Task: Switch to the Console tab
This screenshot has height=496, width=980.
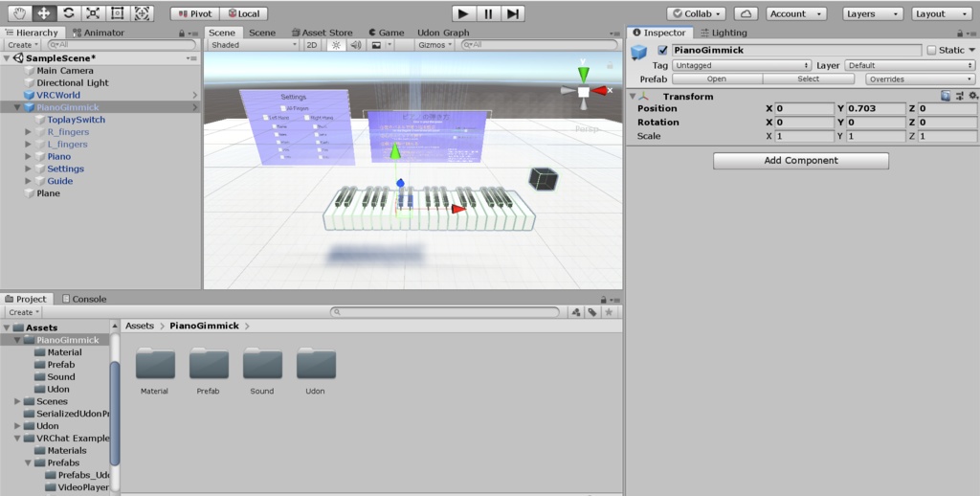Action: pyautogui.click(x=84, y=299)
